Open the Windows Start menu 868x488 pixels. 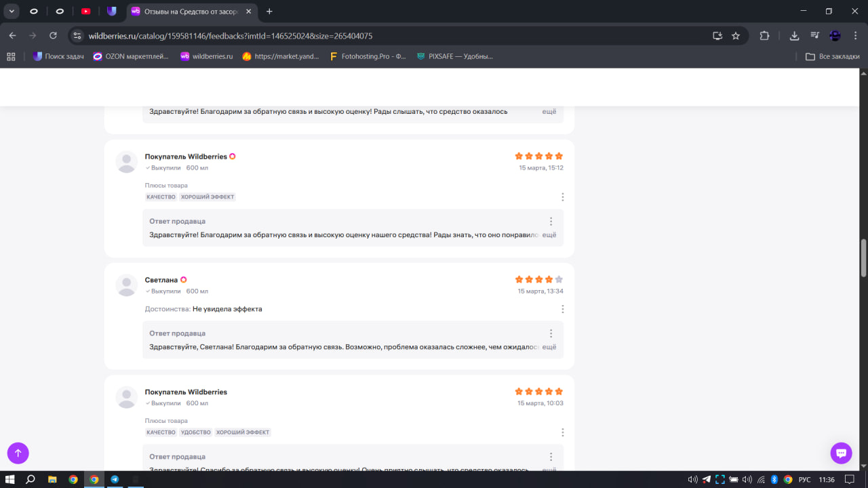coord(10,479)
